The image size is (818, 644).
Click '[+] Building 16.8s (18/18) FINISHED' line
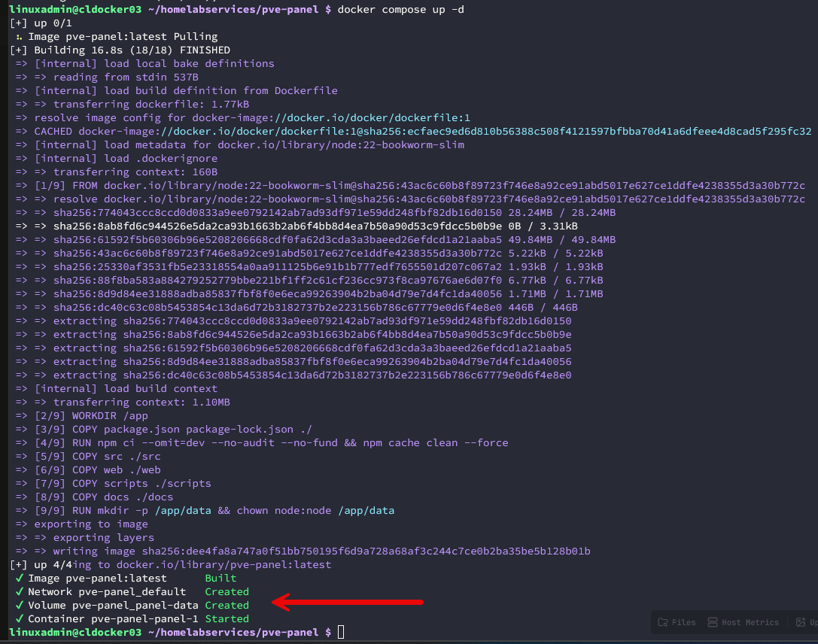pyautogui.click(x=120, y=50)
